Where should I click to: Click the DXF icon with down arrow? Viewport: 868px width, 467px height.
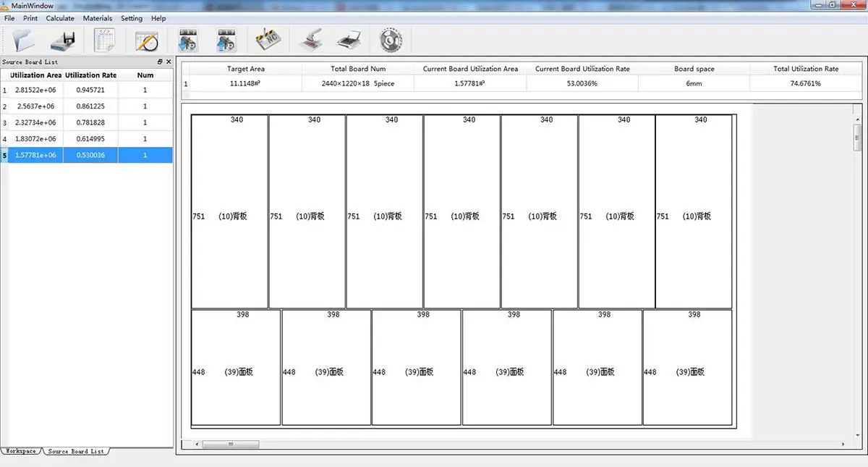point(188,40)
